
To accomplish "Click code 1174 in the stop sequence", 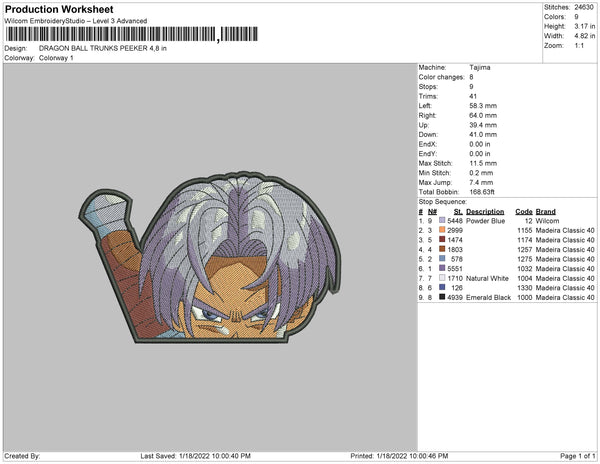I will click(525, 240).
